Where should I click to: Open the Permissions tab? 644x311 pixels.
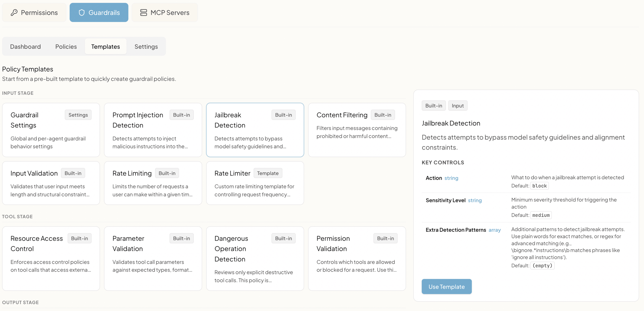[x=34, y=13]
